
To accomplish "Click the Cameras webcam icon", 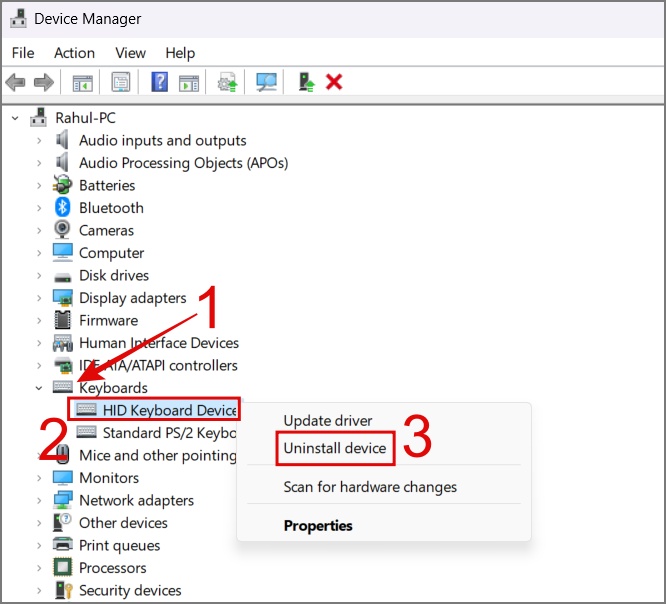I will (x=62, y=230).
